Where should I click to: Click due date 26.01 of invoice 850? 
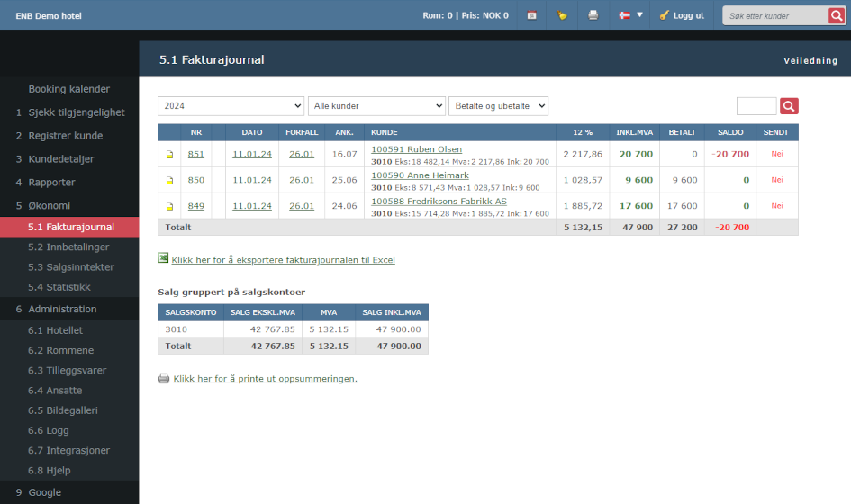(301, 180)
